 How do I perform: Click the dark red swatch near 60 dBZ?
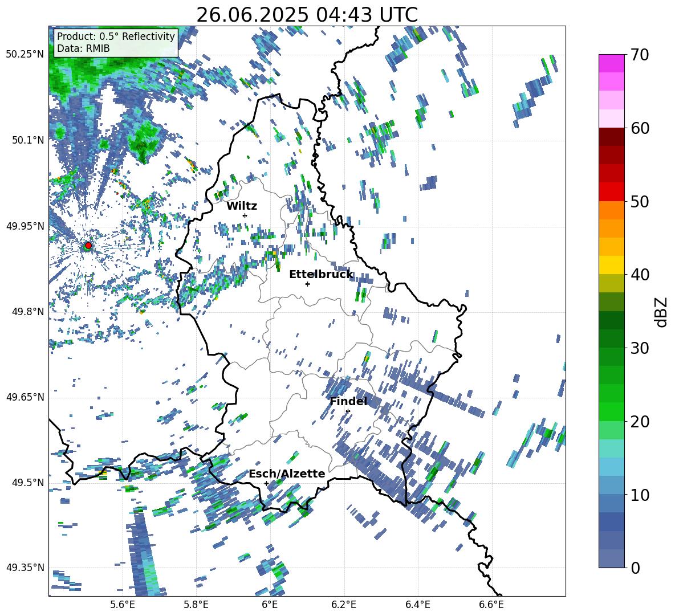[x=611, y=137]
